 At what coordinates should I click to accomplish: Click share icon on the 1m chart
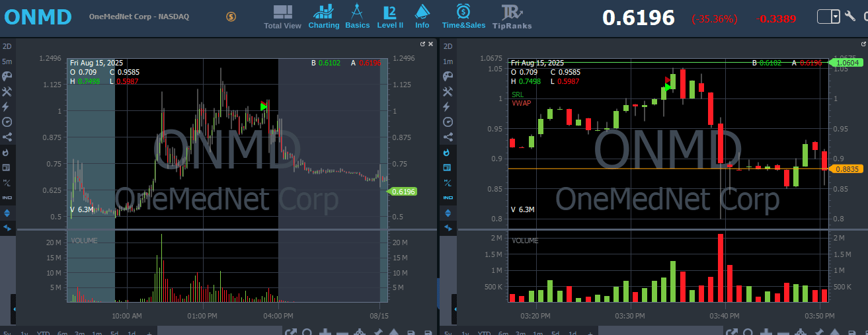[x=448, y=137]
